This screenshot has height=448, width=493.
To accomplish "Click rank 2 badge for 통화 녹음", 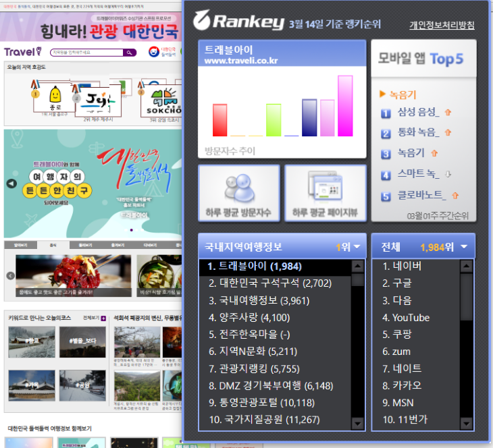I will tap(386, 134).
